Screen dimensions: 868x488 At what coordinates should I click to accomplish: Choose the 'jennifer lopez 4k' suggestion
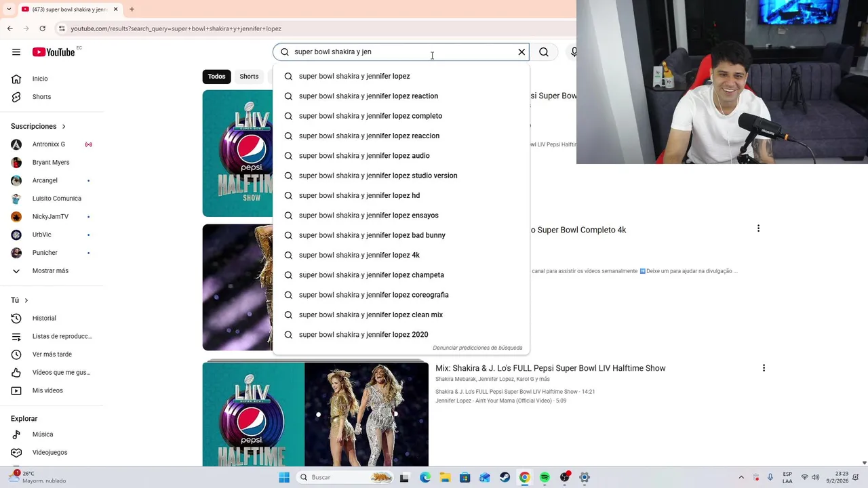coord(401,255)
